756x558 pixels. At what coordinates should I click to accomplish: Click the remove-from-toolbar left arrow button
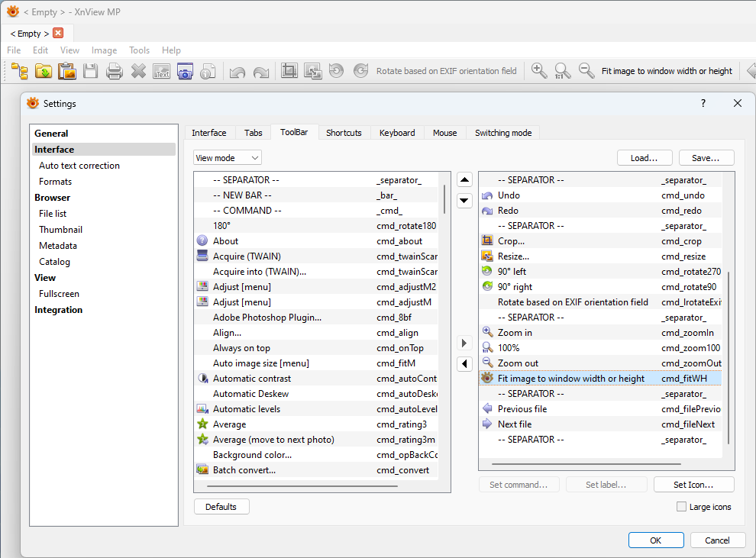point(464,364)
